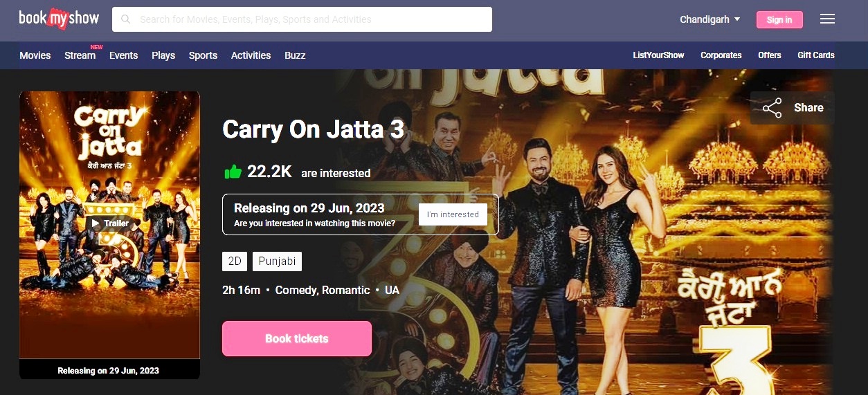Open the ListYourShow link
Screen dimensions: 868x395
click(x=658, y=55)
